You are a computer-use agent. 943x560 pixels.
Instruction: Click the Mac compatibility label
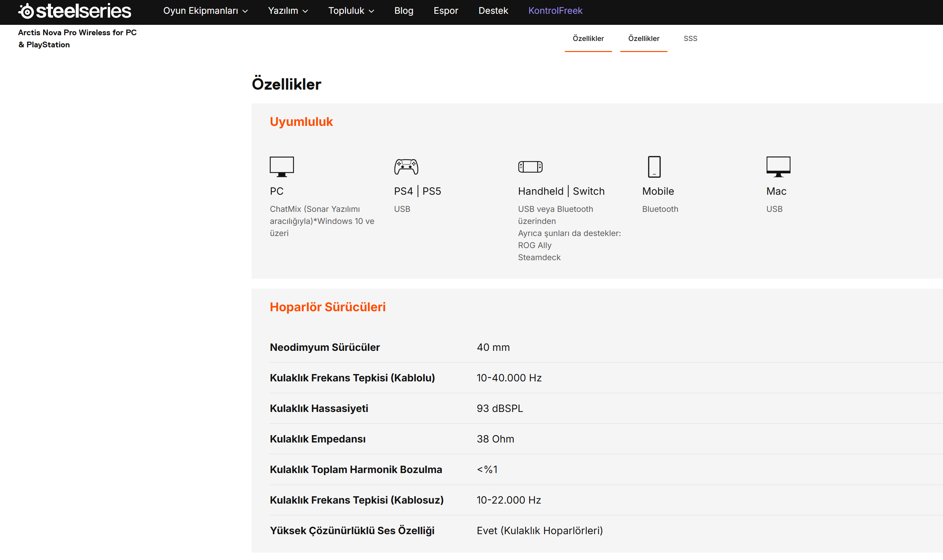(x=776, y=191)
